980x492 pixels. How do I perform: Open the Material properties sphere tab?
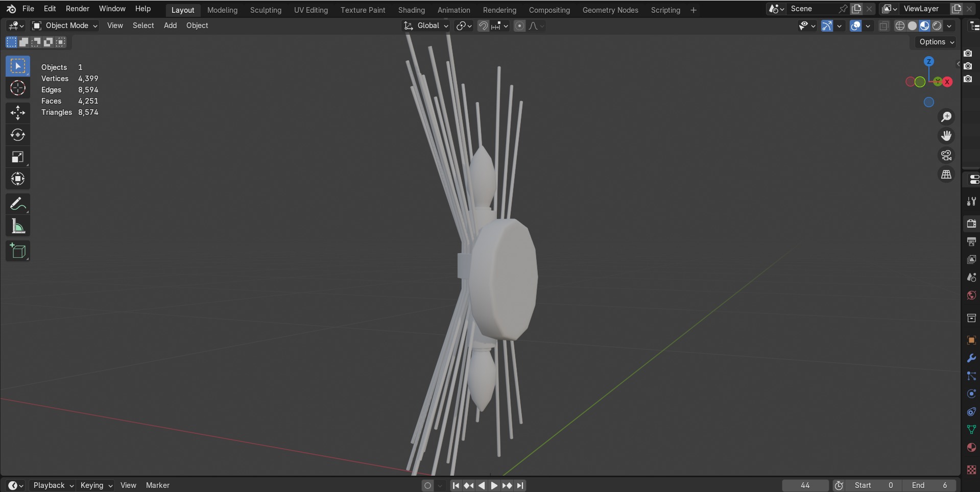[971, 448]
